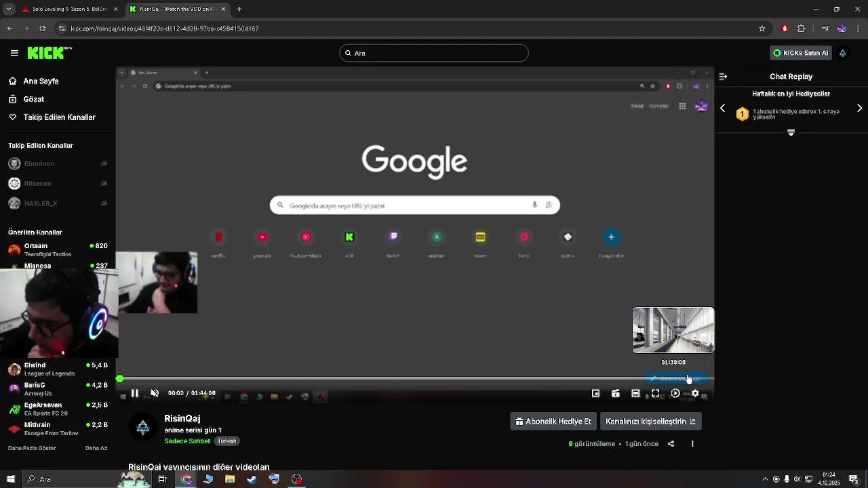Click the Turkish language tag
This screenshot has width=868, height=488.
(226, 441)
